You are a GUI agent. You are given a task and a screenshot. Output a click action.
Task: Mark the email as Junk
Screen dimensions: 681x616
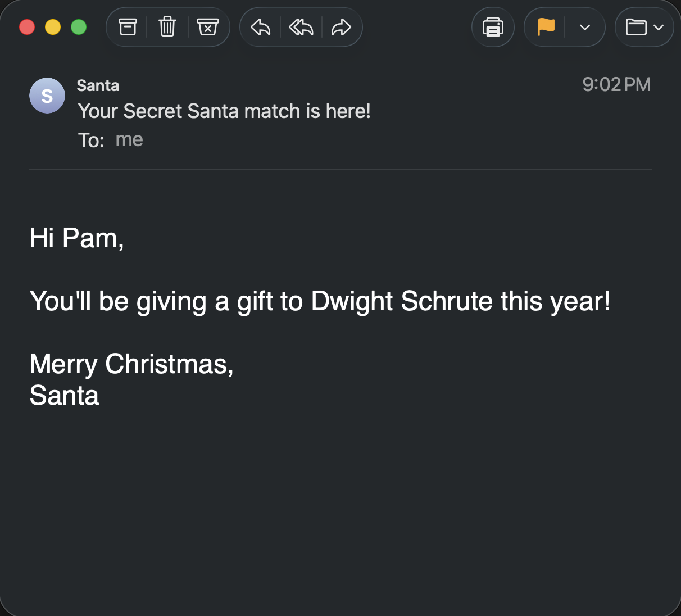tap(208, 26)
